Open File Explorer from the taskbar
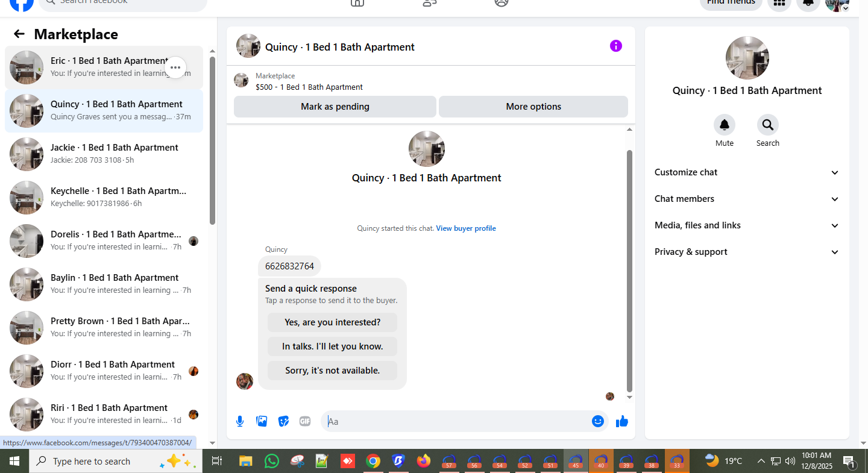 tap(245, 462)
